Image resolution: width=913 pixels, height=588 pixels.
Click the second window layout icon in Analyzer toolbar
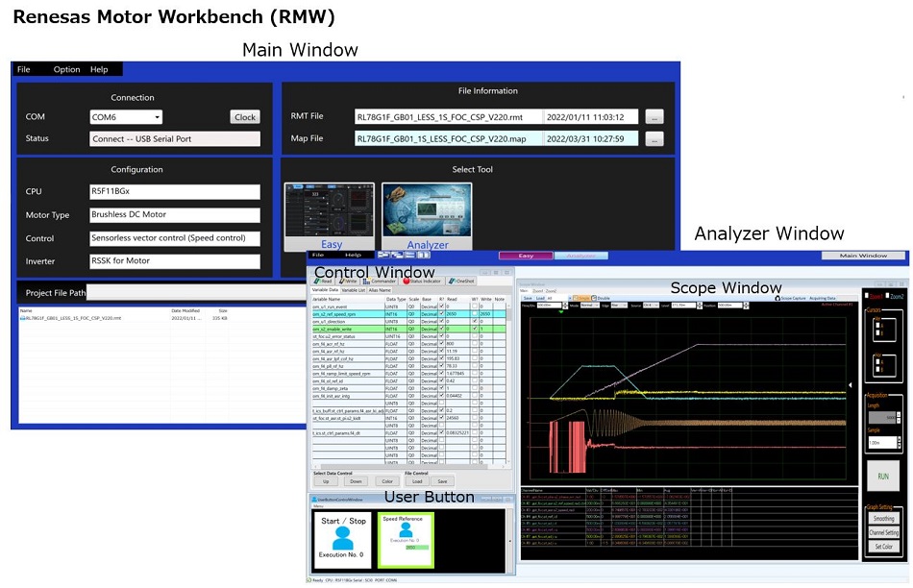[397, 255]
